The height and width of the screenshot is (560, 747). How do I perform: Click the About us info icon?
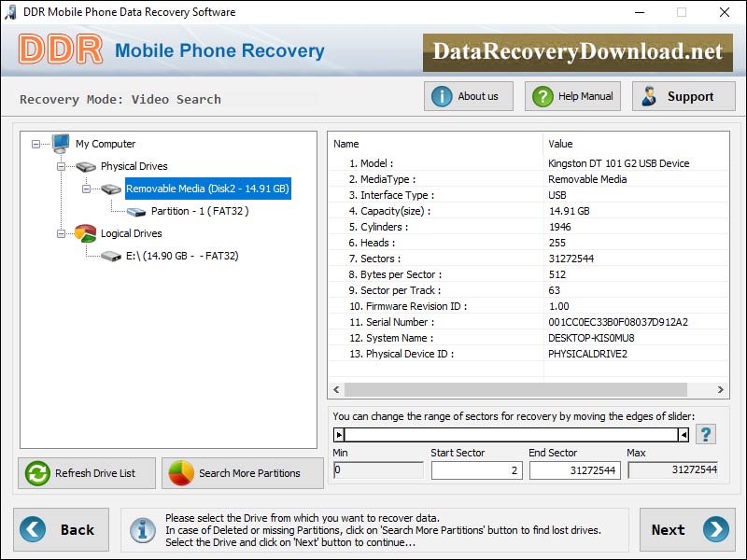(442, 95)
